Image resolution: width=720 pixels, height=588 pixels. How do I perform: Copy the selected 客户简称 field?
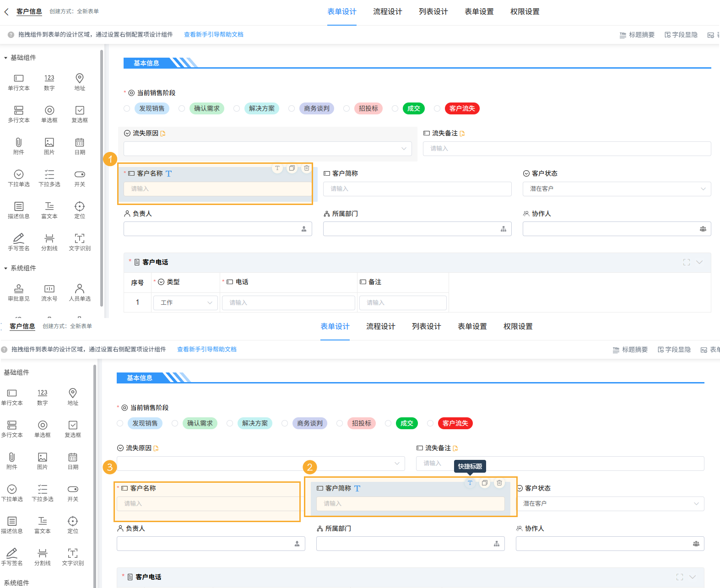[x=485, y=483]
